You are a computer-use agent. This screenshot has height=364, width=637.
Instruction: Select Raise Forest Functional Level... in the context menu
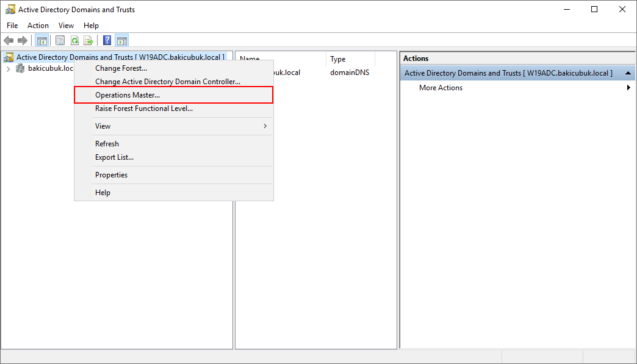click(174, 109)
